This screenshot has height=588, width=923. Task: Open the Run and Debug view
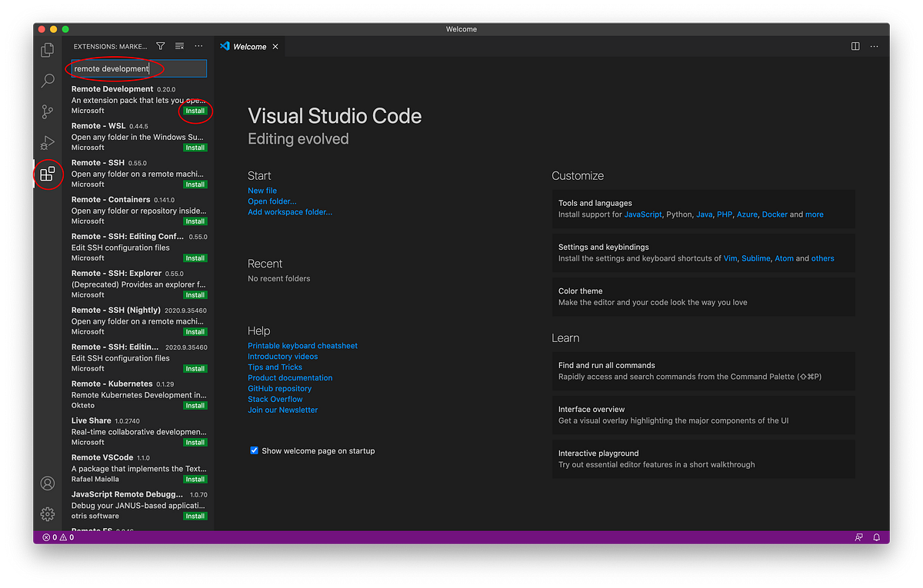pyautogui.click(x=47, y=142)
